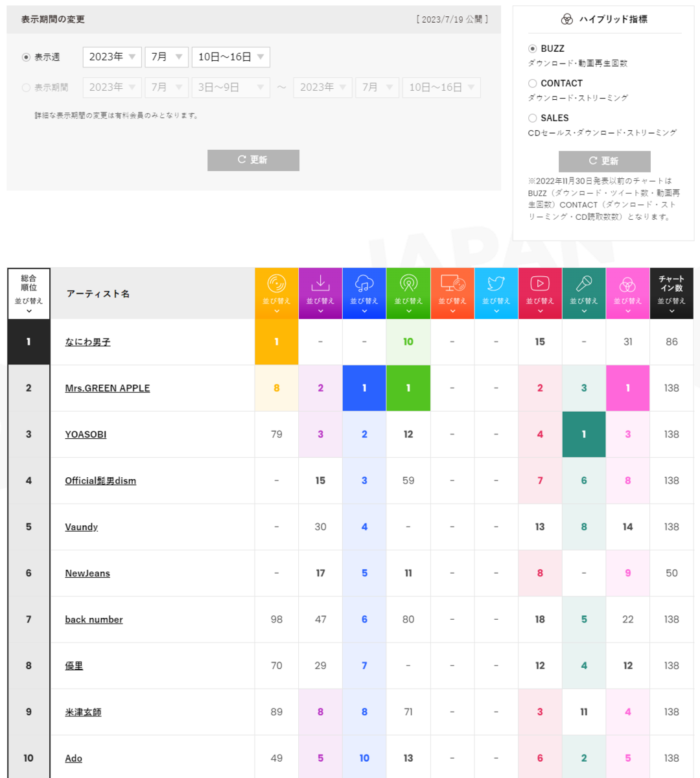Click 表示期間の変更 heading

tap(53, 19)
